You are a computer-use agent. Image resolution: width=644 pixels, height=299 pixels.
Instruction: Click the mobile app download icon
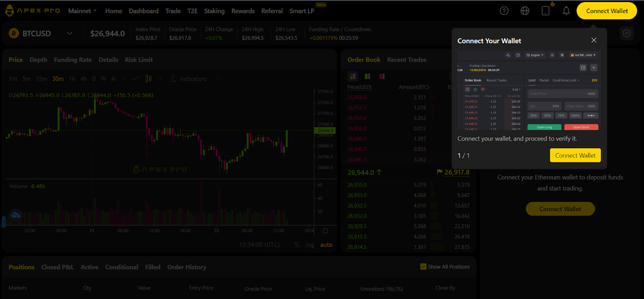tap(546, 11)
